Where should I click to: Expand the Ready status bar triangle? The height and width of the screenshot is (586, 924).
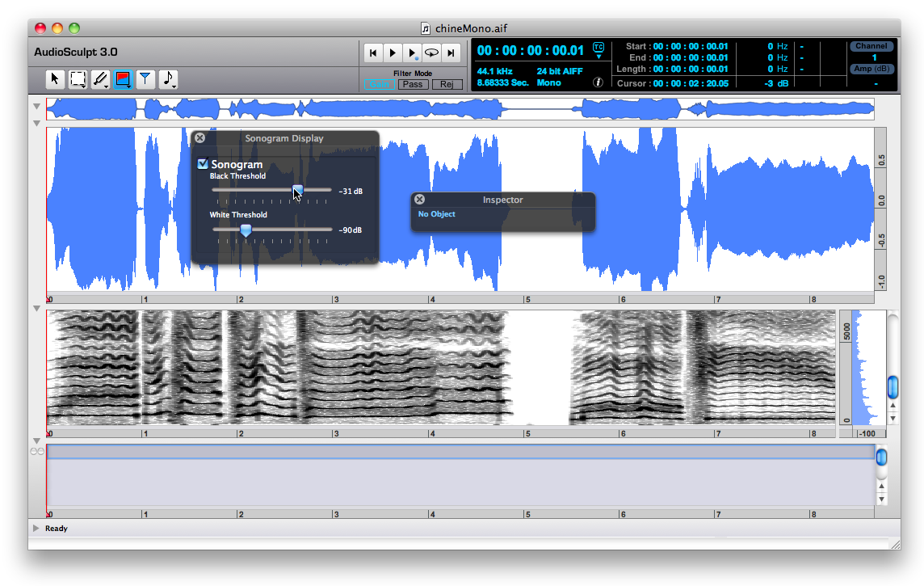click(36, 528)
